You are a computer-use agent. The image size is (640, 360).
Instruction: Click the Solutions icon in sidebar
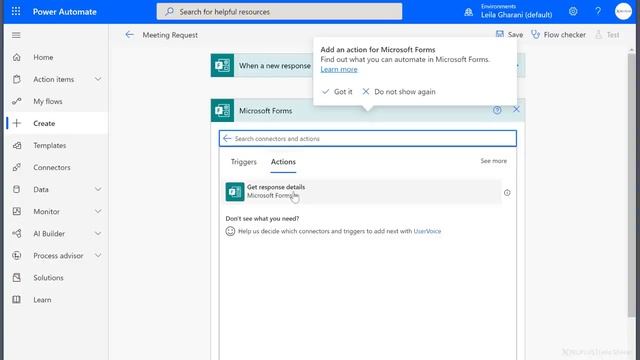pos(17,278)
